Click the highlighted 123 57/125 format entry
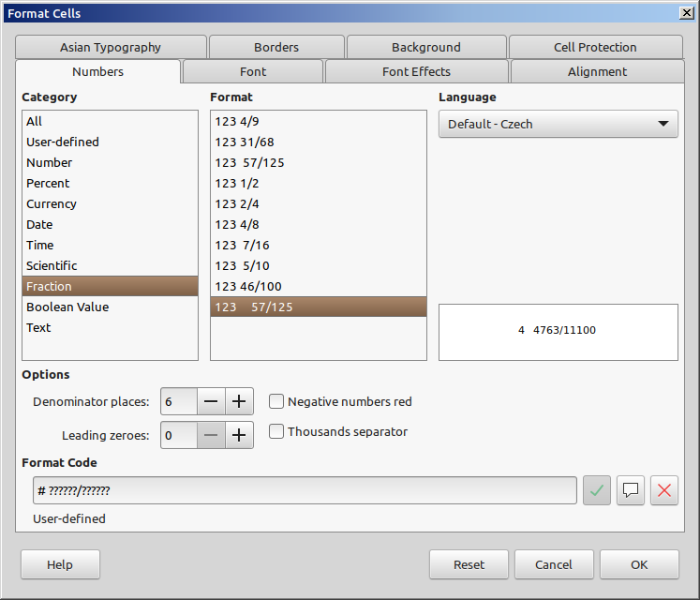Screen dimensions: 700x600 click(319, 307)
